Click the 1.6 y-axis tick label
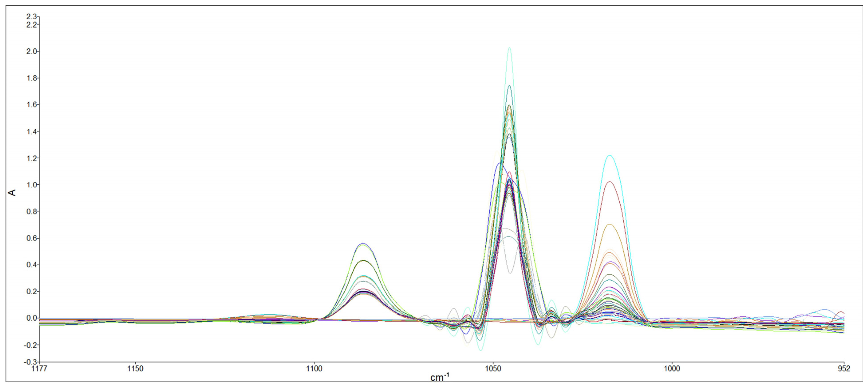The width and height of the screenshot is (868, 388). (32, 104)
